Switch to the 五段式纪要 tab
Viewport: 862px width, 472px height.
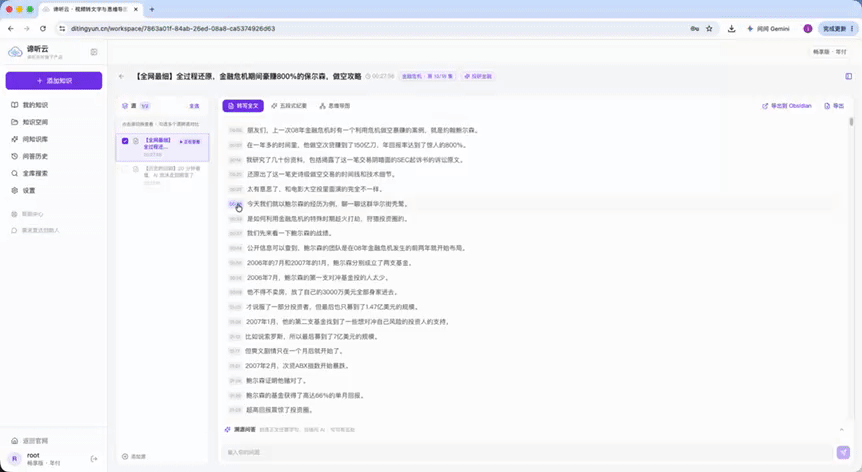[289, 105]
